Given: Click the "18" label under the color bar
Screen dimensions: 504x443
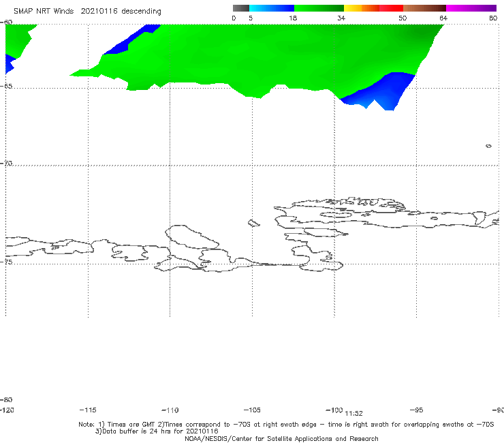Looking at the screenshot, I should (x=293, y=18).
